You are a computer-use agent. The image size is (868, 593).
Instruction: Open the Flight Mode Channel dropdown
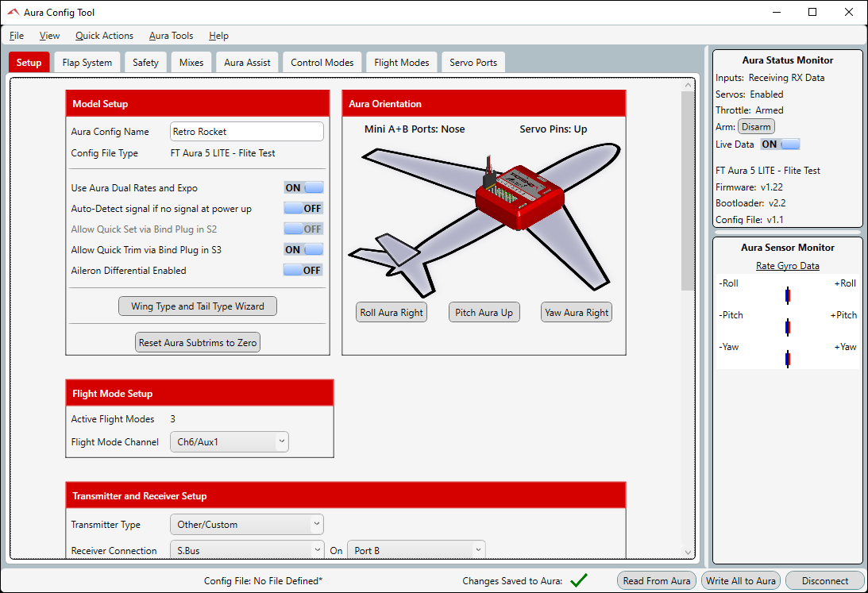coord(230,442)
